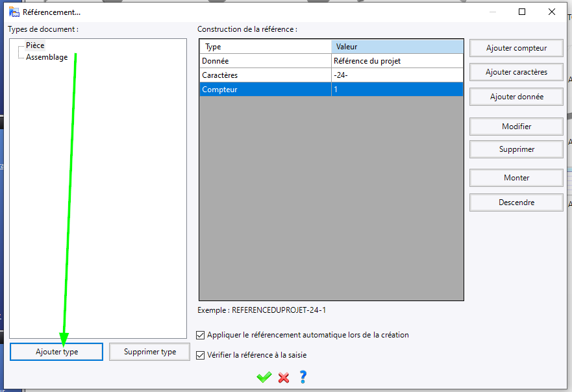
Task: Move row up with Monter button
Action: [516, 178]
